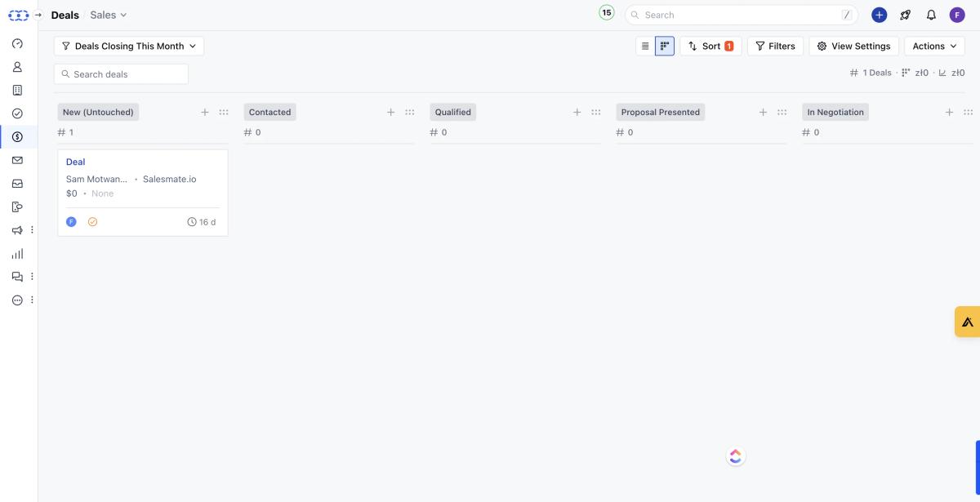Open the Sequences icon in sidebar
Screen dimensions: 980x502
point(17,207)
